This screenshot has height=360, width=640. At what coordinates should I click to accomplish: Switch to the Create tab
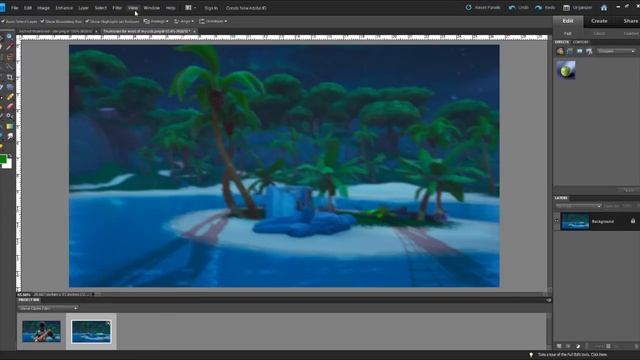(x=599, y=21)
